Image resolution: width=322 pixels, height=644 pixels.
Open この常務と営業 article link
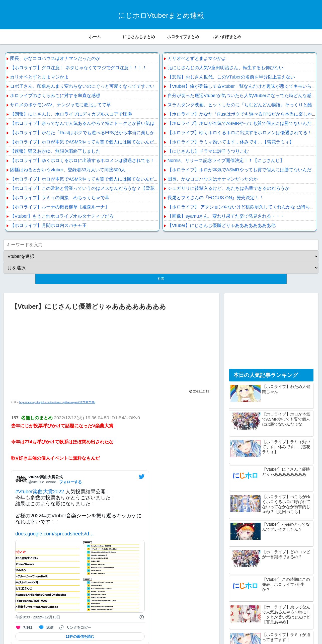84,188
